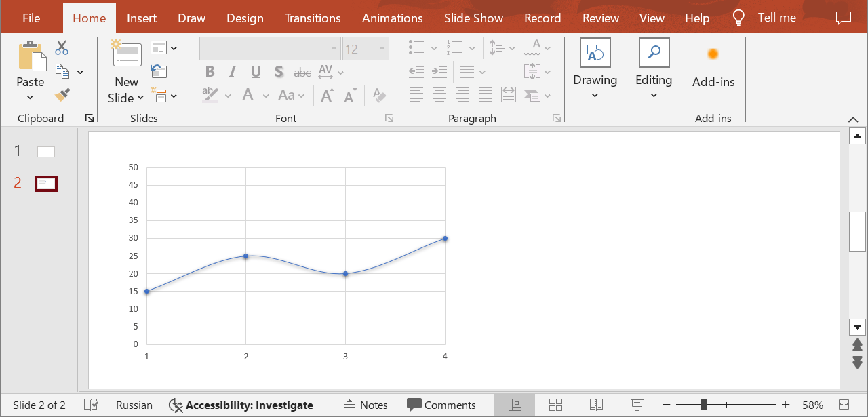Select slide 1 thumbnail
Image resolution: width=868 pixels, height=417 pixels.
(46, 152)
